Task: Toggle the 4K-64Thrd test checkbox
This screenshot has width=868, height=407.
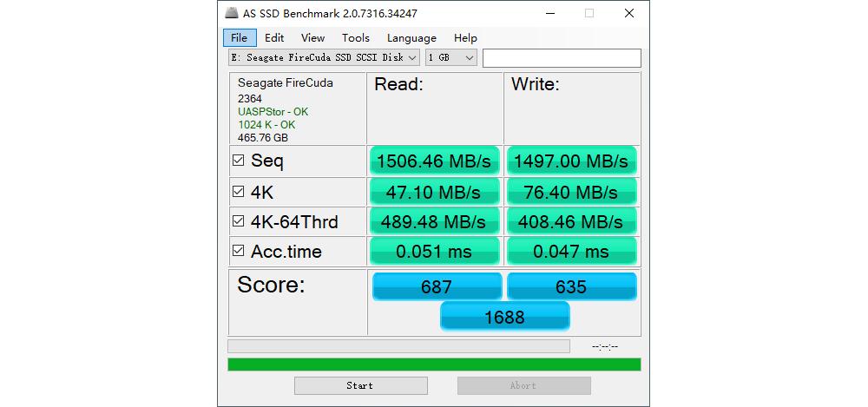Action: coord(238,221)
